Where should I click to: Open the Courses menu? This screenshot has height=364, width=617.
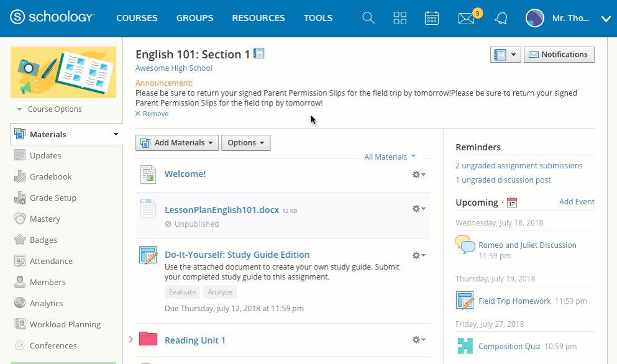click(x=137, y=18)
